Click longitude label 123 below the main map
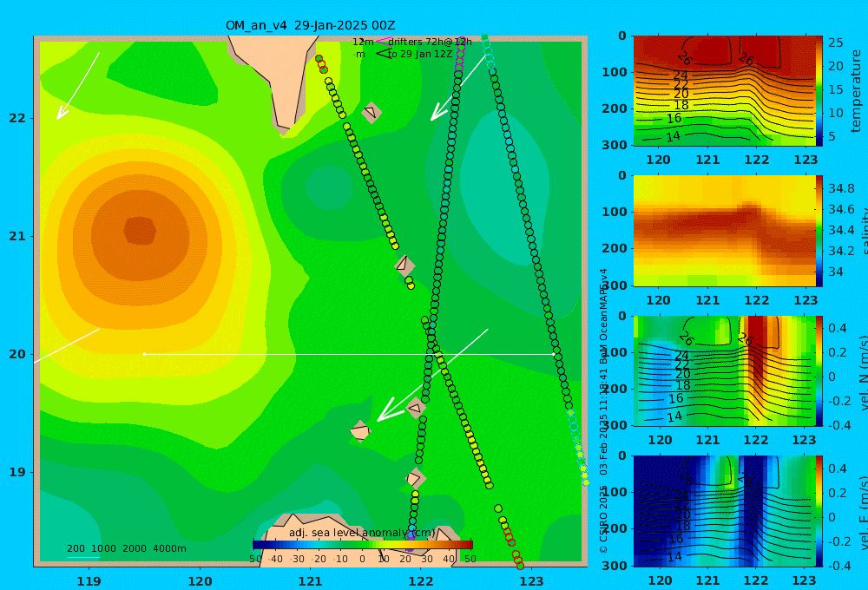This screenshot has width=868, height=590. (x=532, y=581)
